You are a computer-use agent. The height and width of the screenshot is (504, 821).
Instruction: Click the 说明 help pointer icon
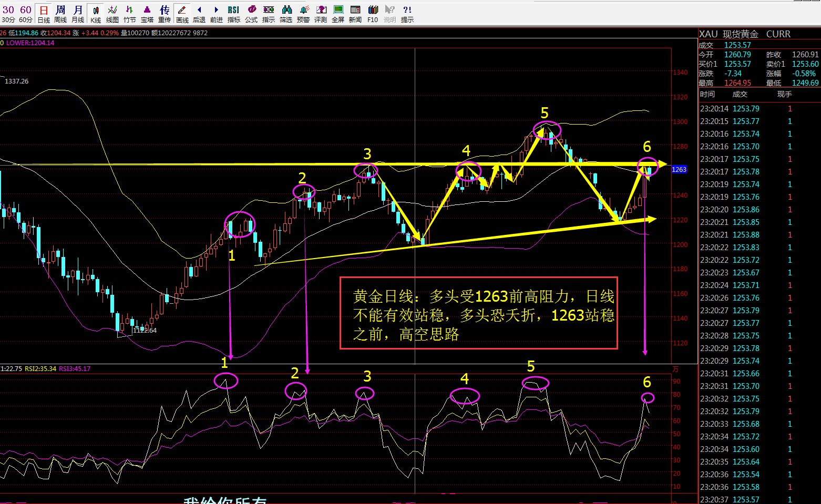click(389, 14)
